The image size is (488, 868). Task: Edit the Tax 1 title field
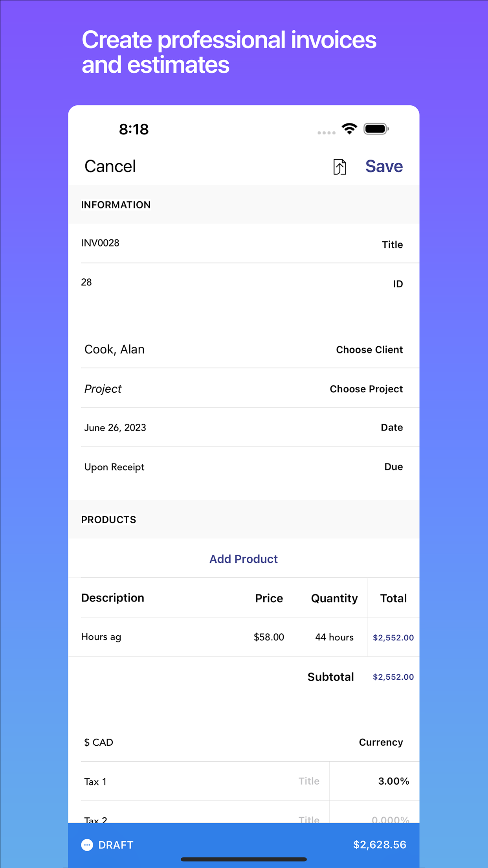click(309, 781)
